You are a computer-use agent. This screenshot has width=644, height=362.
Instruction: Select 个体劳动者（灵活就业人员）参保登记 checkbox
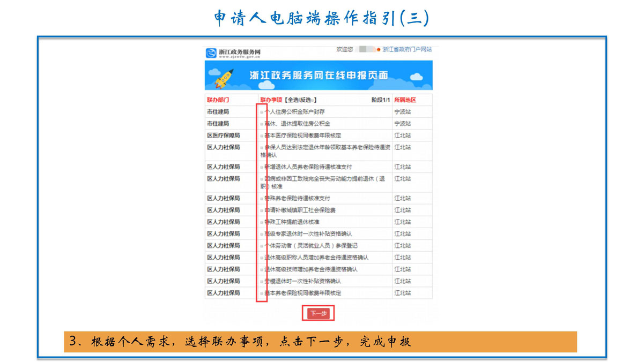(x=262, y=246)
